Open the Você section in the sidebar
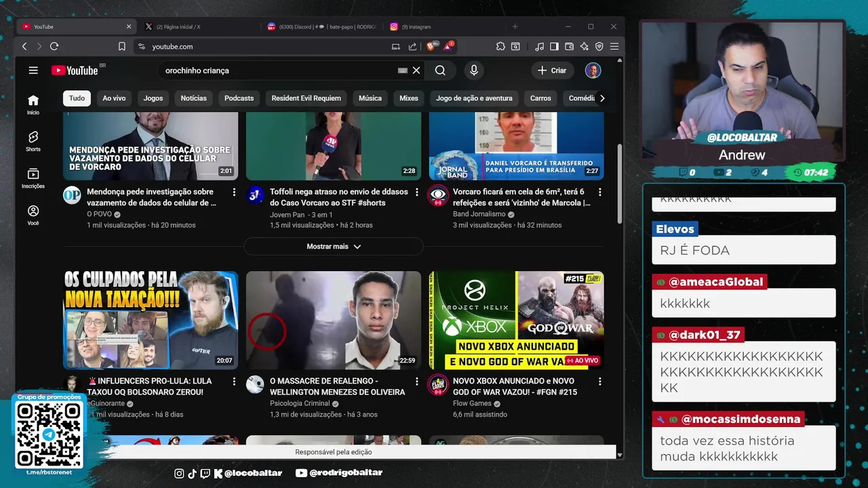The image size is (868, 488). [x=33, y=215]
